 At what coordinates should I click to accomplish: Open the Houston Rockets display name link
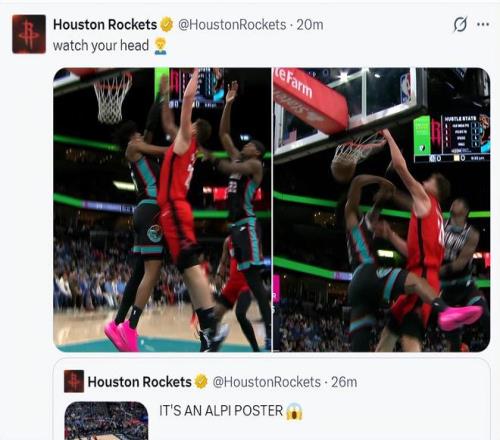[105, 25]
